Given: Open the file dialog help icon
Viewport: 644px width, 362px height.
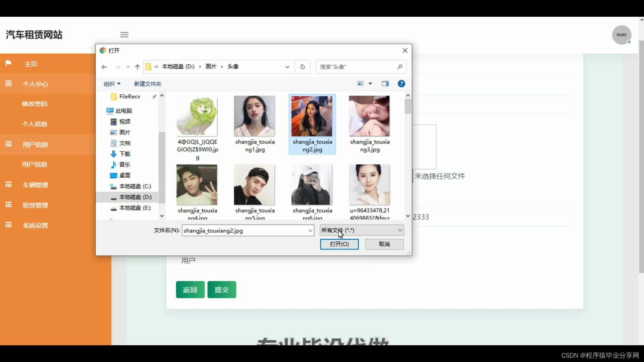Looking at the screenshot, I should pos(401,84).
